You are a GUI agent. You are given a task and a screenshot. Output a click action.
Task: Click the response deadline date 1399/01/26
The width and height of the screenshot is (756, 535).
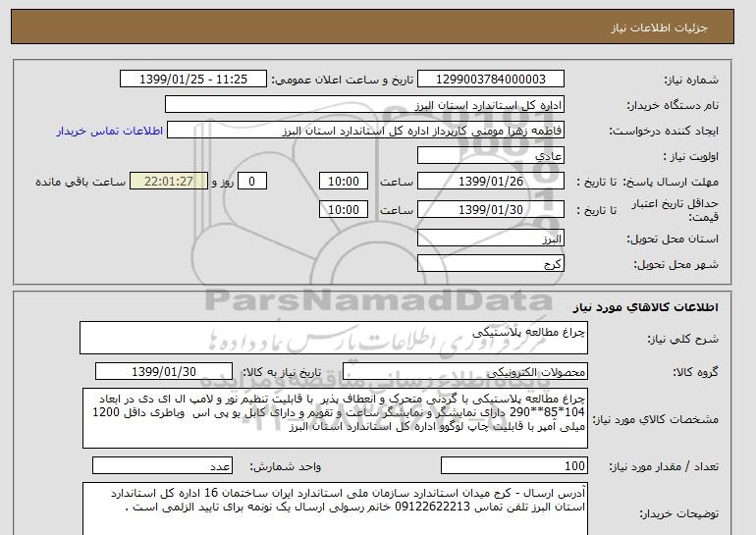[x=490, y=182]
